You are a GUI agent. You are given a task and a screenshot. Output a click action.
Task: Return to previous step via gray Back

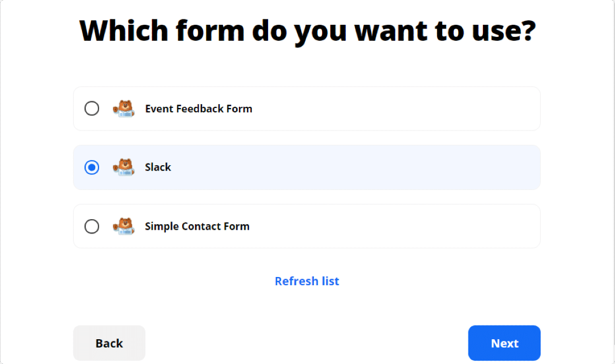[x=109, y=343]
